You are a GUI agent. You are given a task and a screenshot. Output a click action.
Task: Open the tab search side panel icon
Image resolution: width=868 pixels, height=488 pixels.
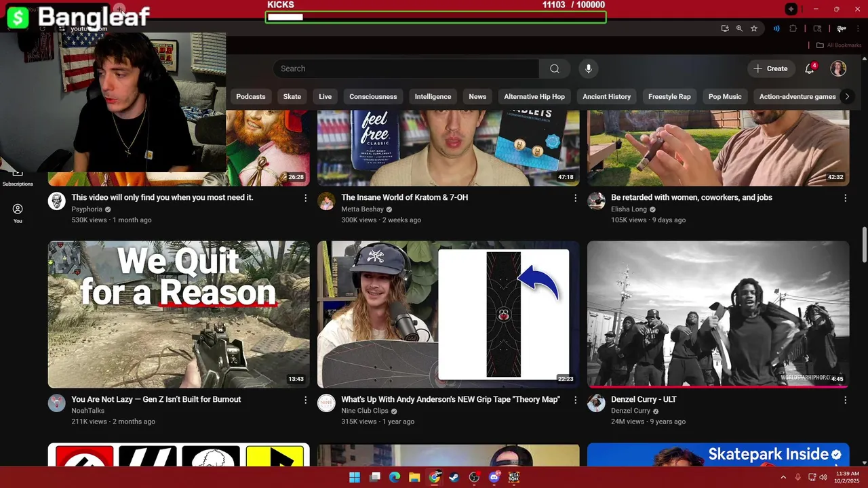point(817,28)
